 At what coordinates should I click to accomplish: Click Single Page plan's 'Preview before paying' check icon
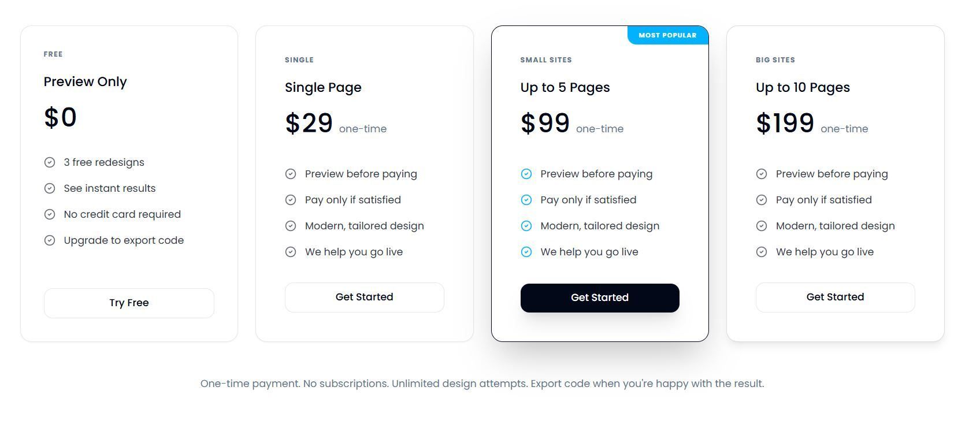pyautogui.click(x=291, y=174)
